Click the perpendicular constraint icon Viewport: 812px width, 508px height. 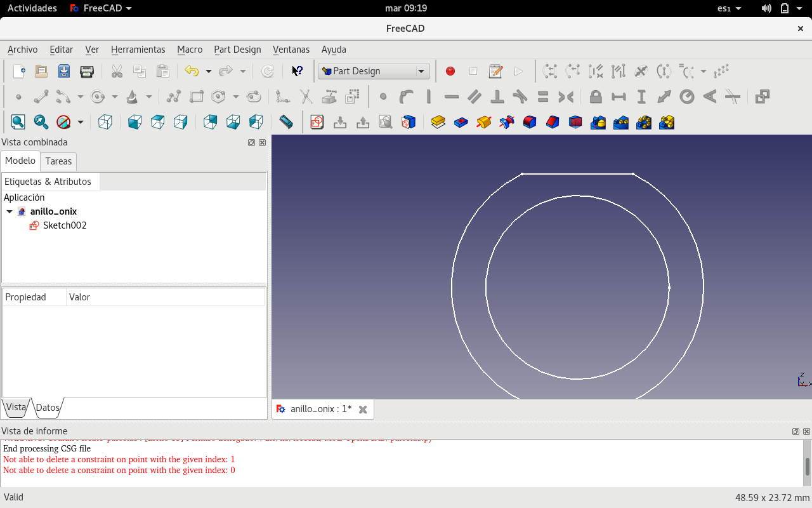coord(497,97)
